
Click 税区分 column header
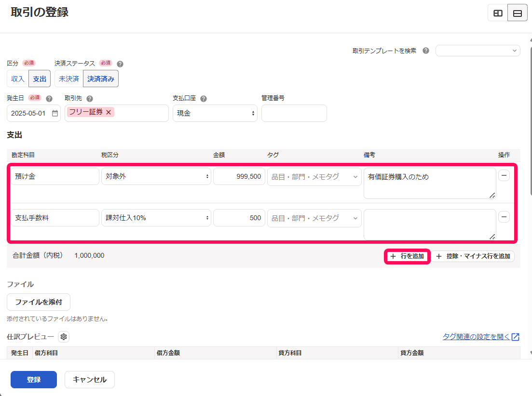coord(110,155)
